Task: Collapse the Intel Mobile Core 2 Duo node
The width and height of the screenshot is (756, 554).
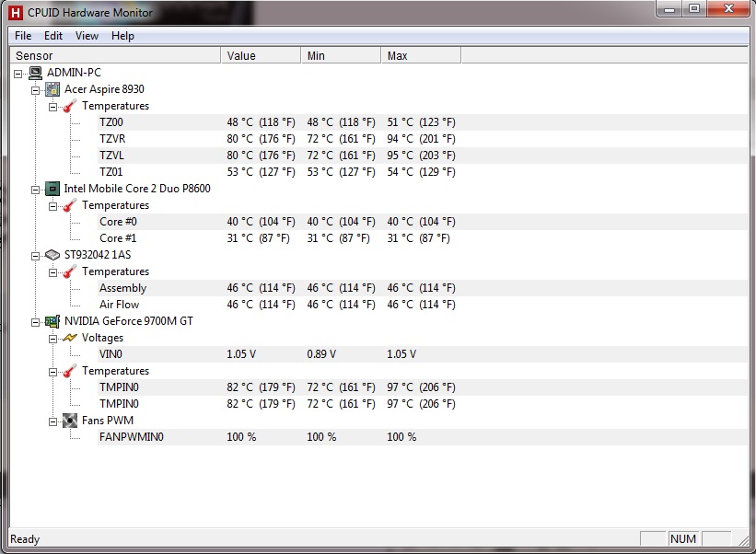Action: coord(35,190)
